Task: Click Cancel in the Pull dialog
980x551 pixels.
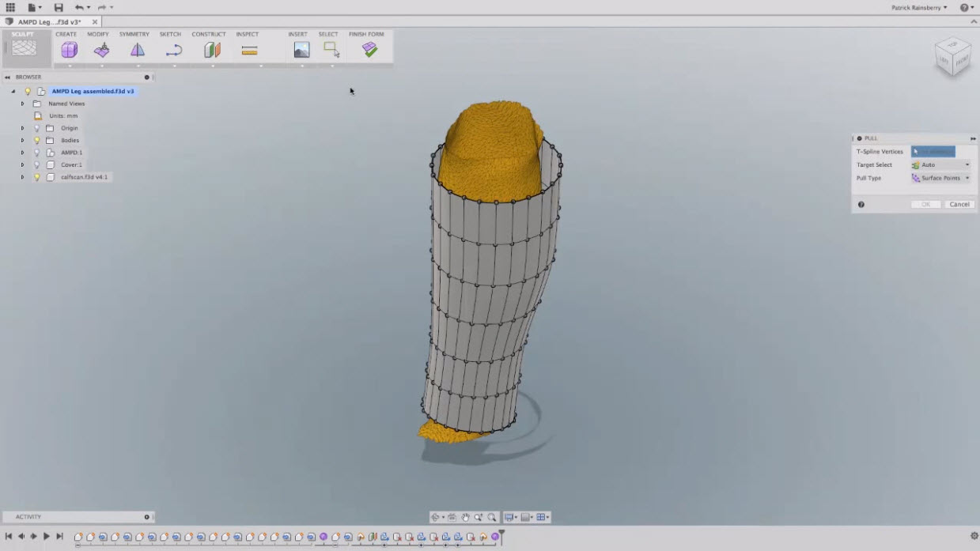Action: coord(959,204)
